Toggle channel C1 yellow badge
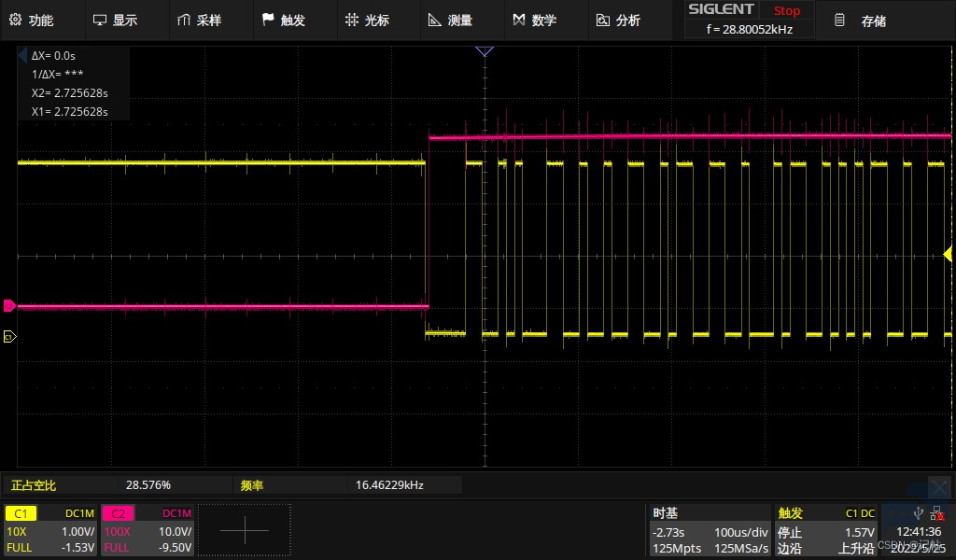The height and width of the screenshot is (560, 956). pos(21,513)
